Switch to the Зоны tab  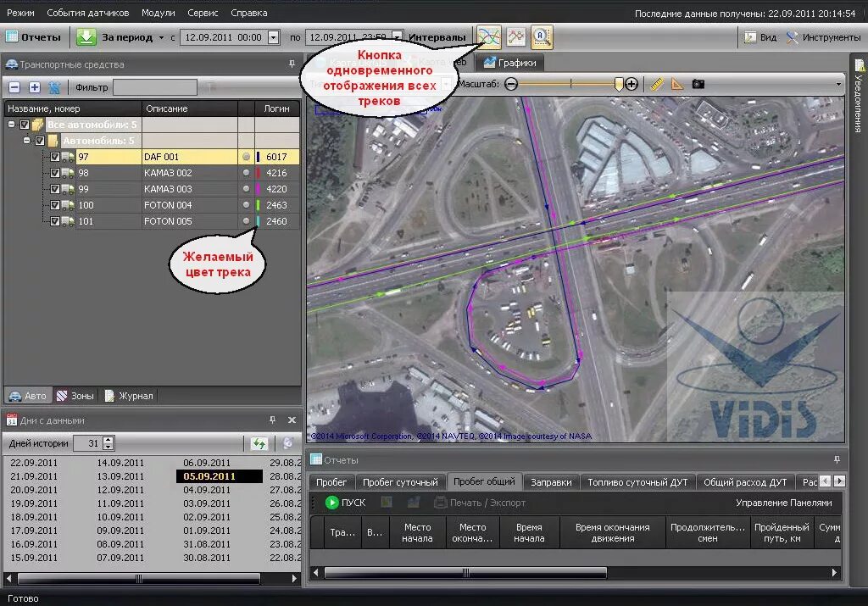(x=75, y=396)
